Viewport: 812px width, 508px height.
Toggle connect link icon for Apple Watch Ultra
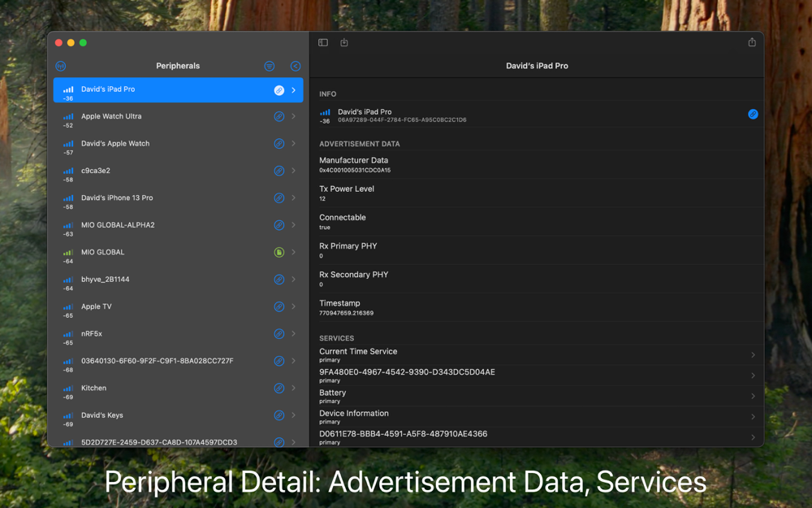279,116
